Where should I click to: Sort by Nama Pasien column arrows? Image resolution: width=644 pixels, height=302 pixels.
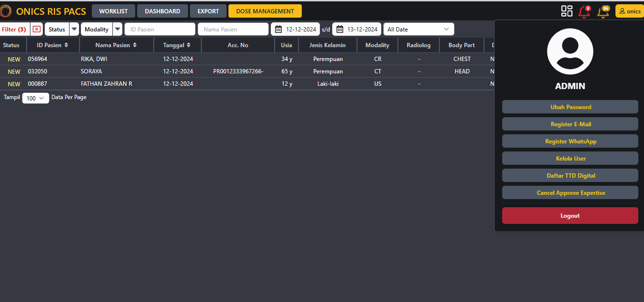tap(135, 45)
